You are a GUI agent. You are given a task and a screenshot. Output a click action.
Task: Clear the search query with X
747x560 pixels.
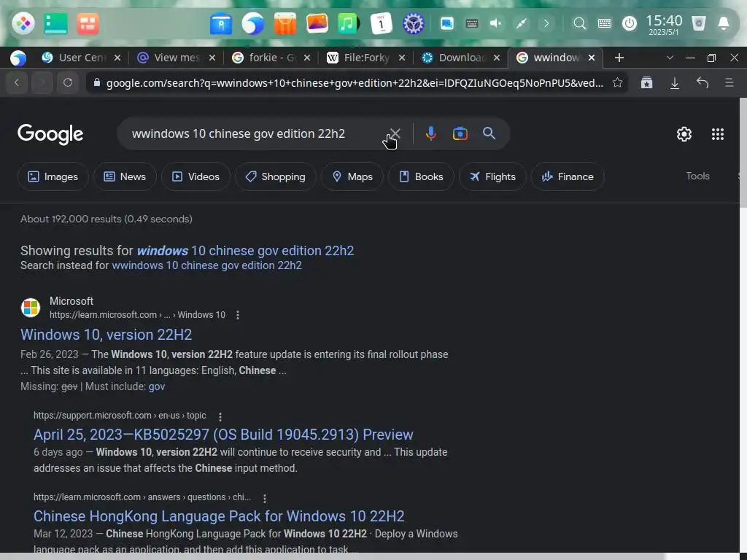(x=395, y=133)
